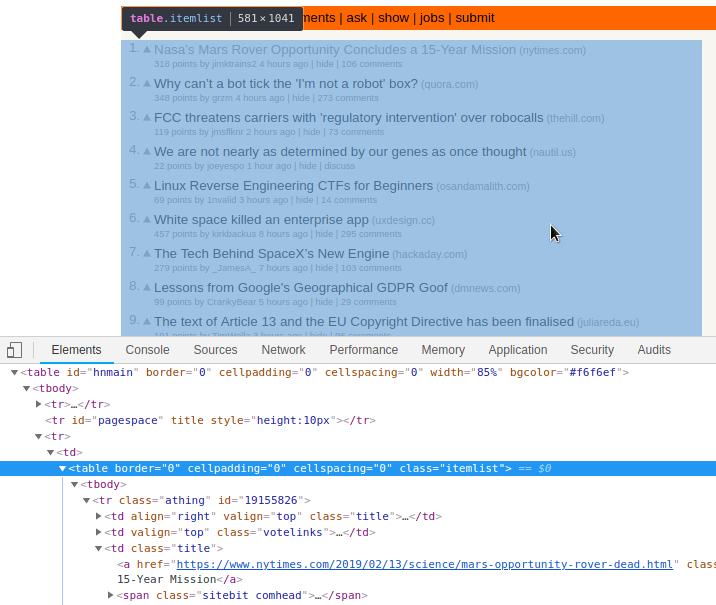Upvote the 'I'm not a robot' box story
The image size is (716, 605).
point(147,84)
